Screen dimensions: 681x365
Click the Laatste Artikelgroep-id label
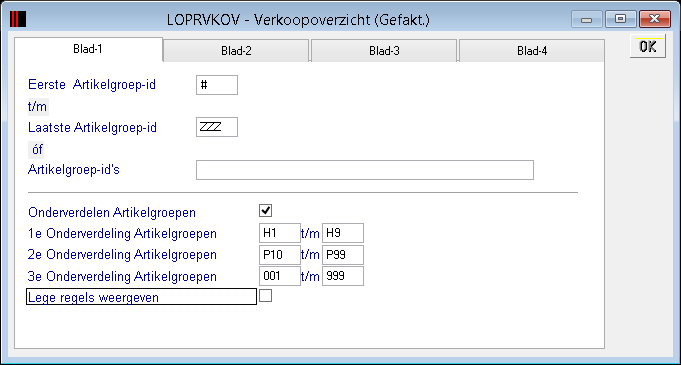coord(92,127)
